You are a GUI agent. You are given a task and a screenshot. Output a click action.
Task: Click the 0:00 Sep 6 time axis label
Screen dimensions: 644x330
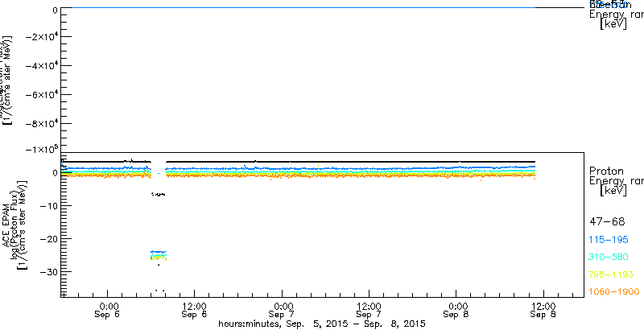(109, 311)
